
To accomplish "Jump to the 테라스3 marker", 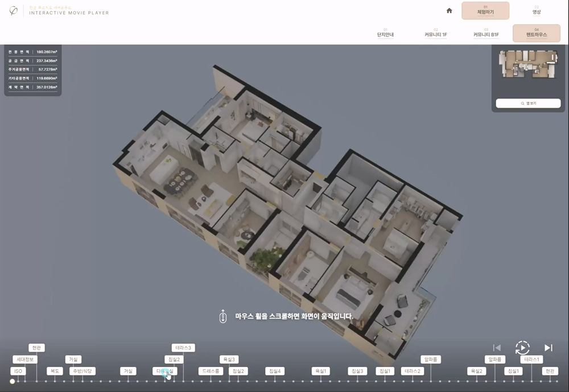I will [183, 348].
